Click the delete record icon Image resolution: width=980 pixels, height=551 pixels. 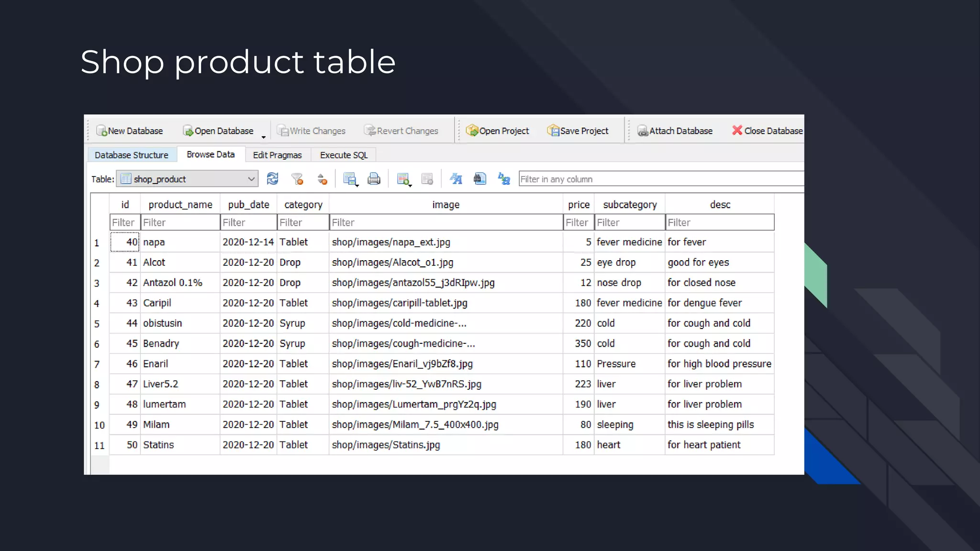[x=427, y=179]
